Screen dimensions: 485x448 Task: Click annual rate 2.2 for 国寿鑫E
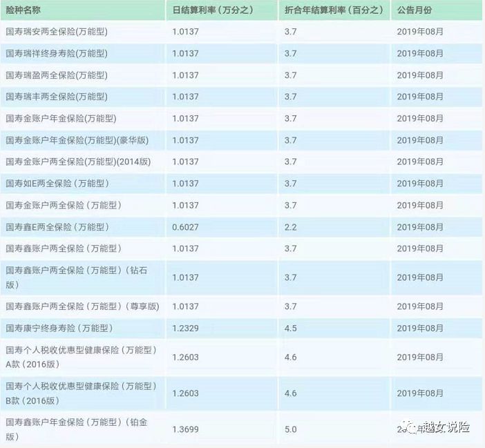[x=290, y=227]
